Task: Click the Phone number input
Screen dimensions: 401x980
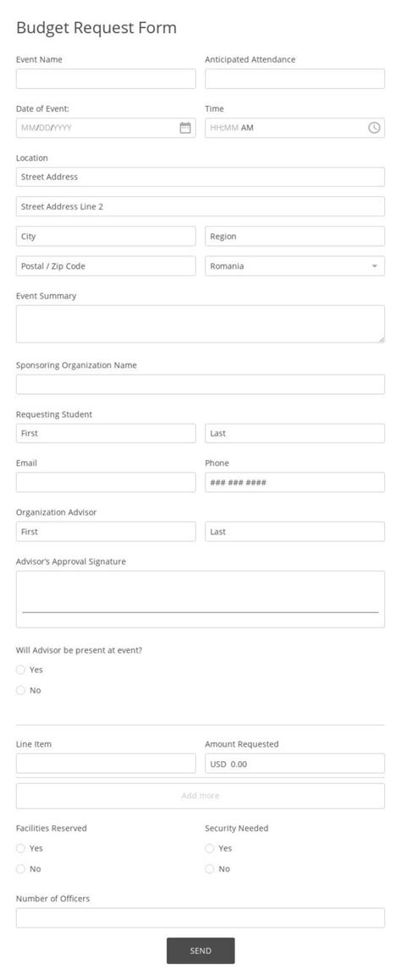Action: [x=294, y=483]
